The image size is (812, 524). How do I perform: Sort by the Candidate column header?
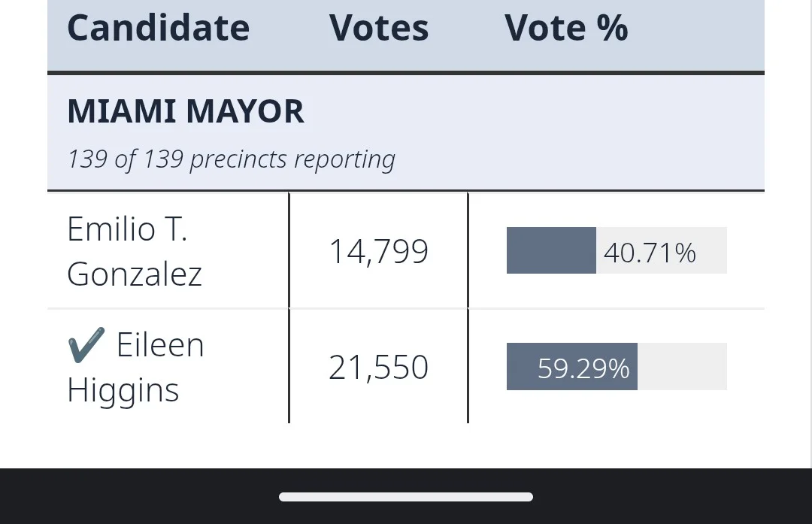coord(158,29)
